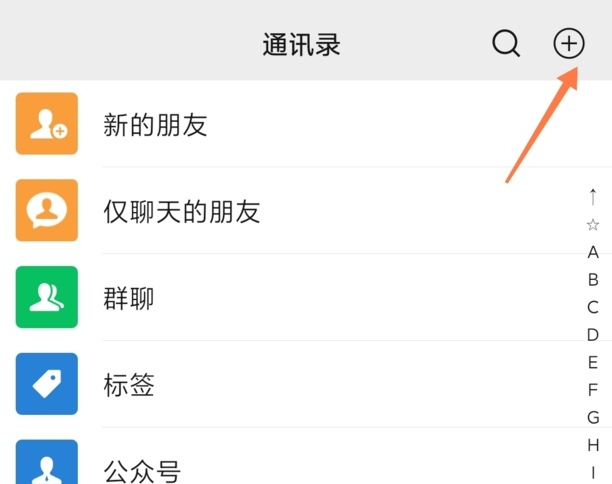Screen dimensions: 612x484
Task: Tap the blue tag icon
Action: coord(47,384)
